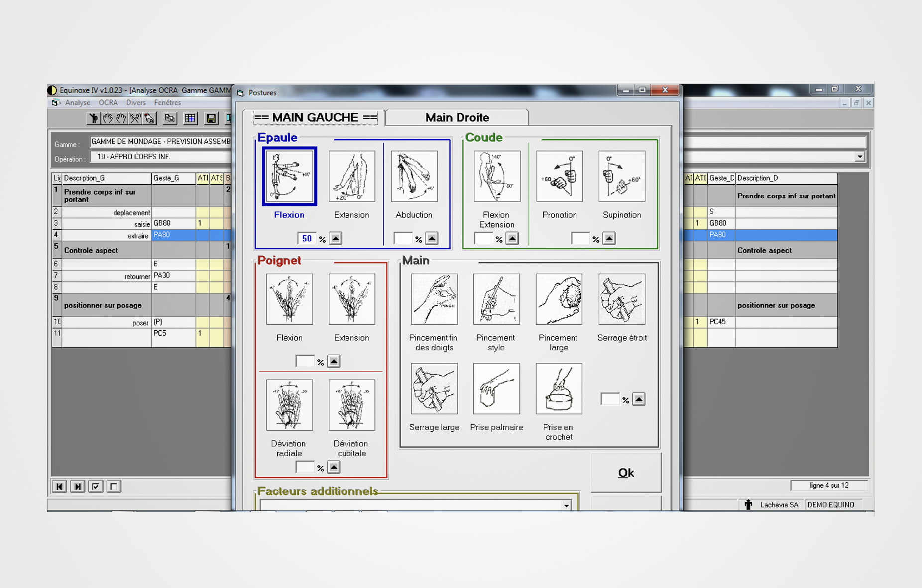Select the Poignet Flexion wrist image
The image size is (922, 588).
tap(289, 299)
